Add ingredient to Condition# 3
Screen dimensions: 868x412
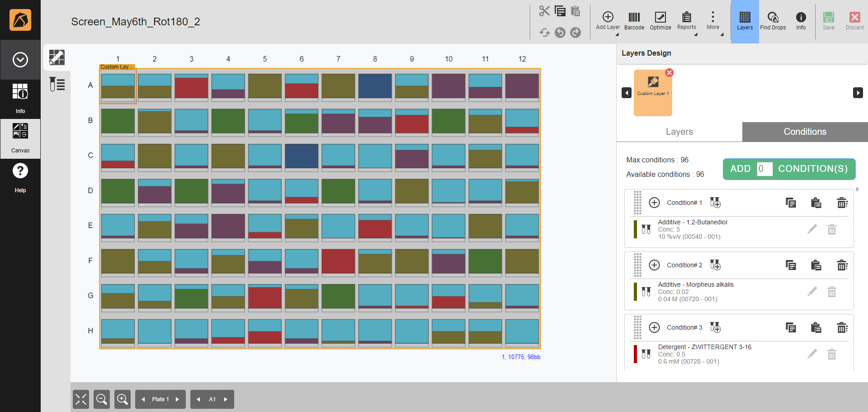point(715,327)
